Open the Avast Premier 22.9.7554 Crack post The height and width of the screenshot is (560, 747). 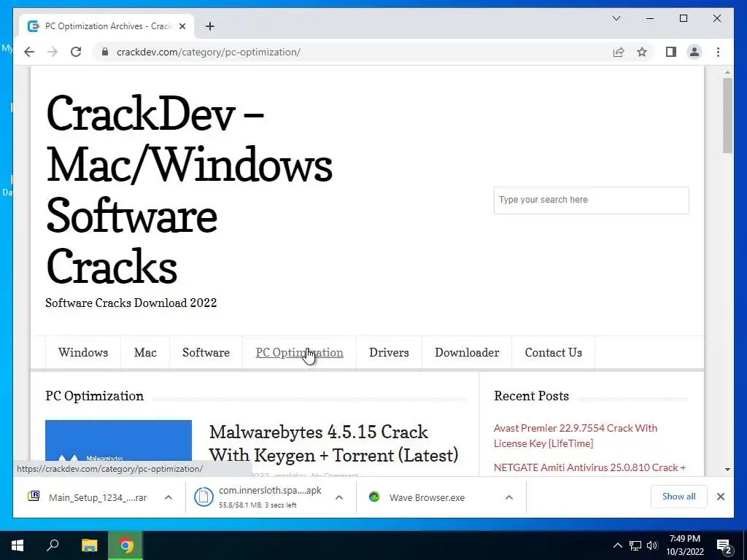point(576,436)
